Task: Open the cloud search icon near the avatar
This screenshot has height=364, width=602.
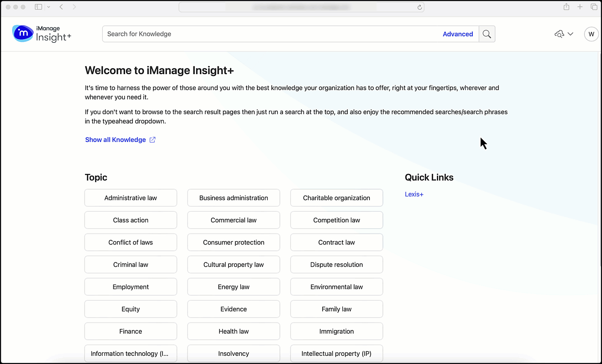Action: 559,34
